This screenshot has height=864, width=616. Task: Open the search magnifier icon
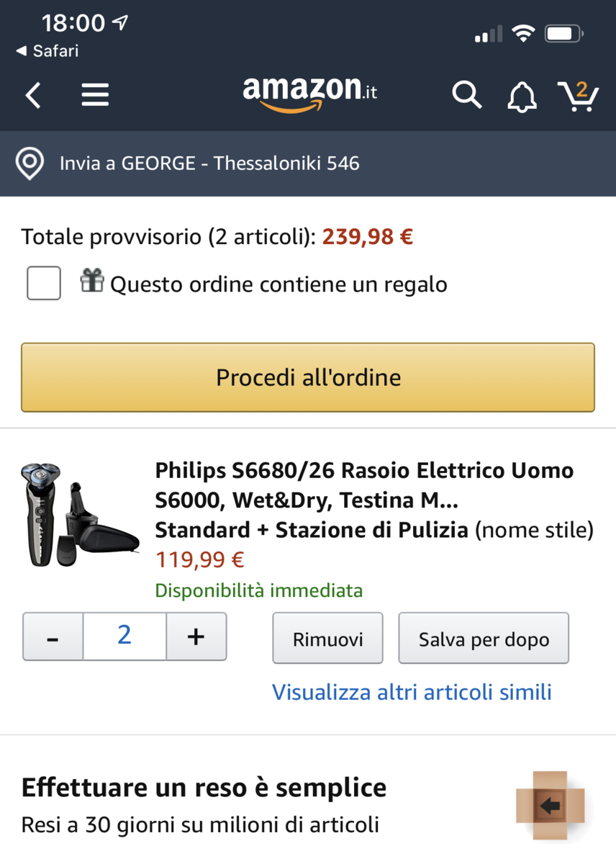click(x=466, y=95)
